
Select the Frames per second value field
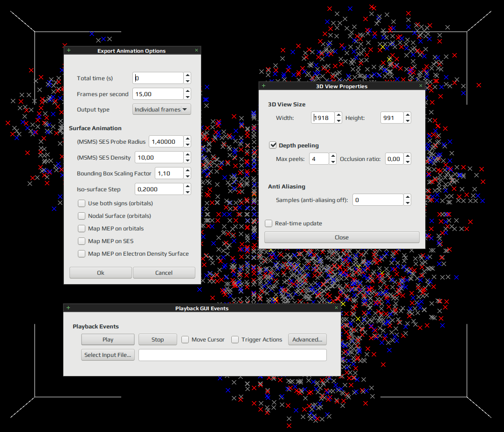click(x=158, y=94)
